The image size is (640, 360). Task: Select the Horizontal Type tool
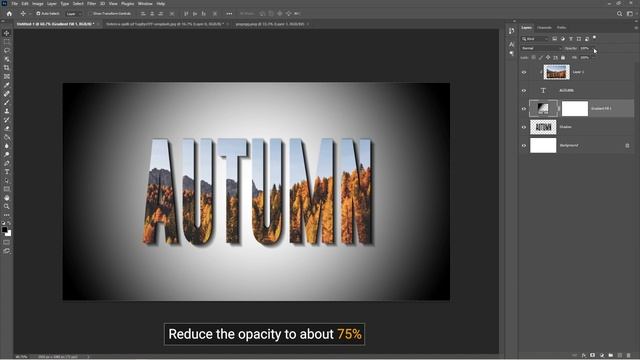click(7, 172)
